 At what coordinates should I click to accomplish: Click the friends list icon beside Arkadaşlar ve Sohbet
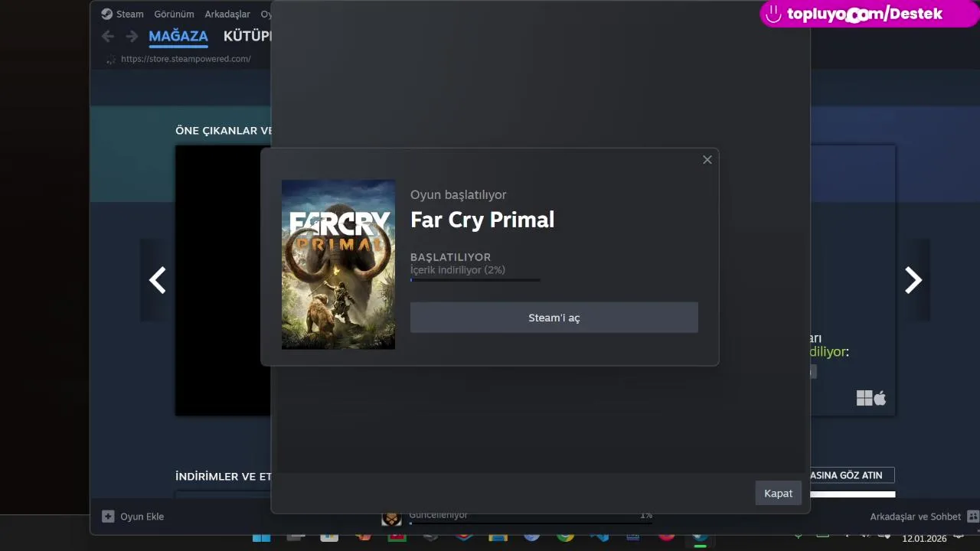[973, 517]
